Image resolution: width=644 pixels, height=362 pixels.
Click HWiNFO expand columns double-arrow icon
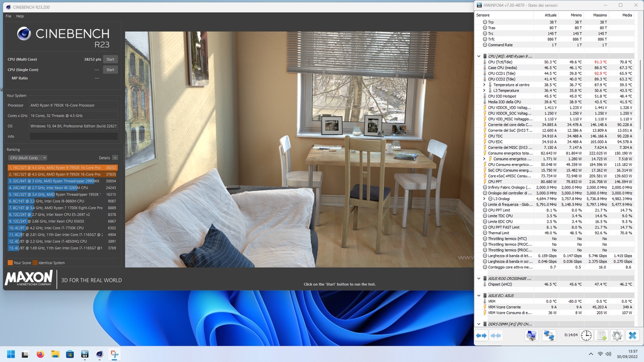pyautogui.click(x=481, y=335)
